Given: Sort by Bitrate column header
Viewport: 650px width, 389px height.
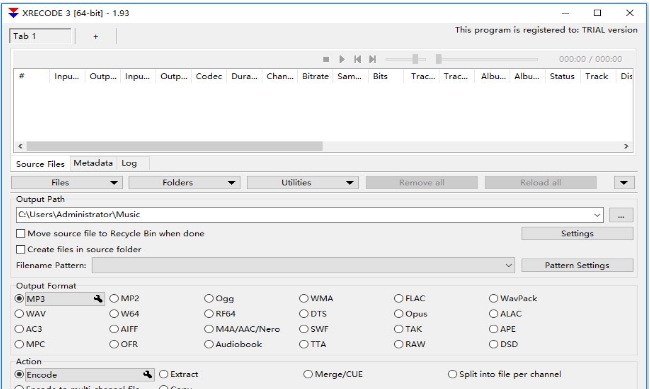Looking at the screenshot, I should [x=315, y=76].
